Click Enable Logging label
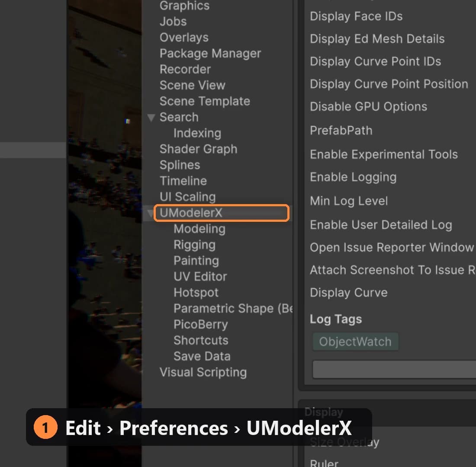Image resolution: width=476 pixels, height=467 pixels. (x=353, y=177)
